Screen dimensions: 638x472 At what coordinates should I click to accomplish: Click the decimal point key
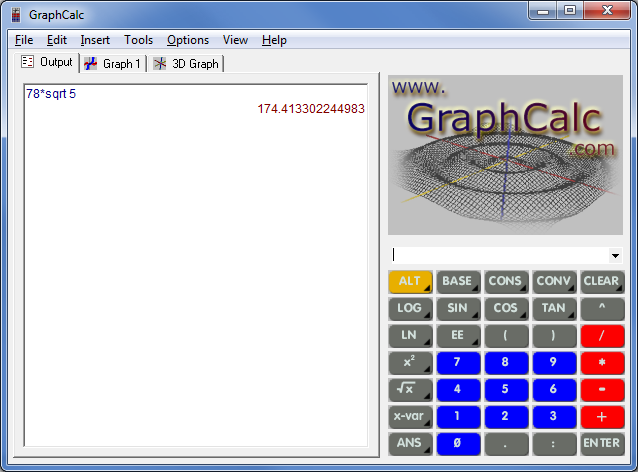click(506, 444)
